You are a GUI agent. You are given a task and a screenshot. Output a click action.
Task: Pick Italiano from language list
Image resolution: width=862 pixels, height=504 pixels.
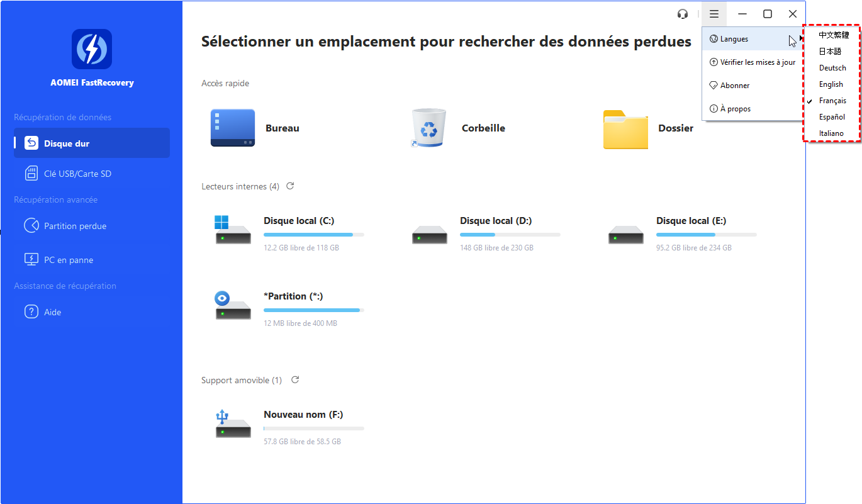[x=831, y=133]
